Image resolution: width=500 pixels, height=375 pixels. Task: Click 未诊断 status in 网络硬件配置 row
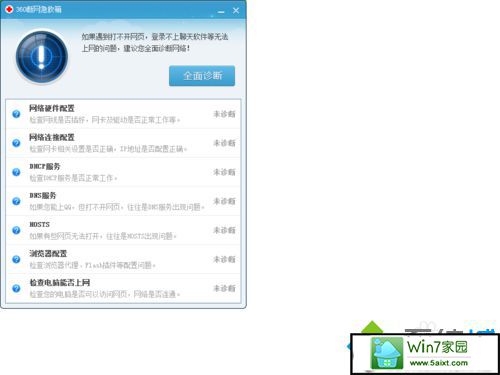(x=224, y=114)
